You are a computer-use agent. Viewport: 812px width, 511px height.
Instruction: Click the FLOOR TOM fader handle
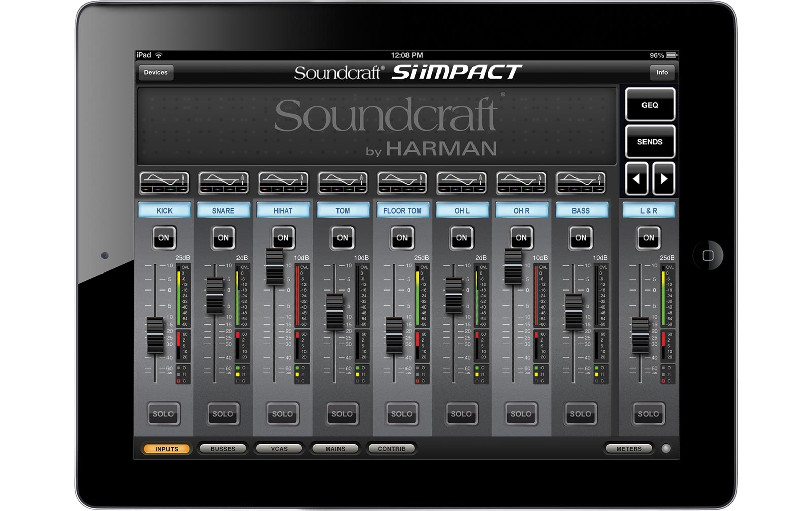pos(394,335)
